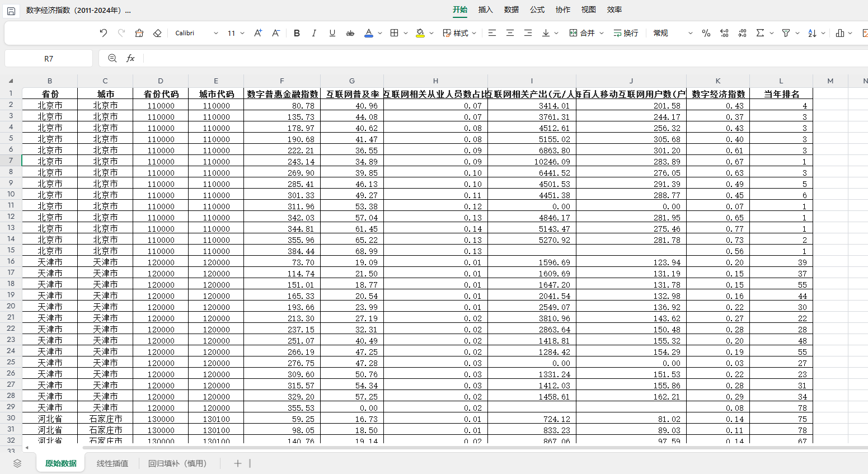Select the format painter tool
Viewport: 868px width, 474px height.
tap(139, 33)
